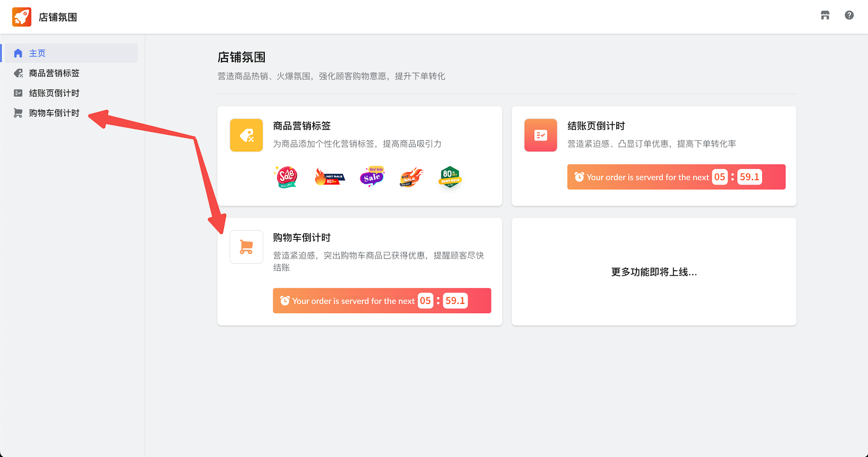This screenshot has width=868, height=457.
Task: Open the 商品营销标签 card title
Action: 302,126
